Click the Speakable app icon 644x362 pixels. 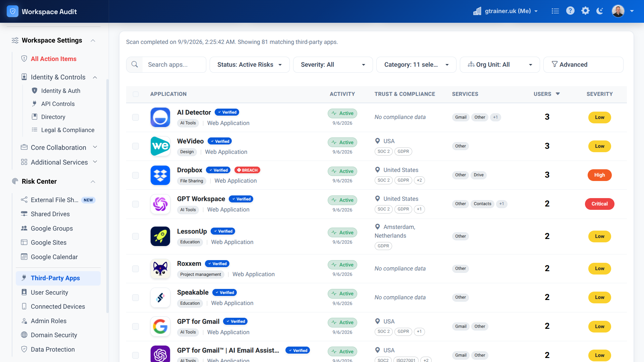coord(160,297)
